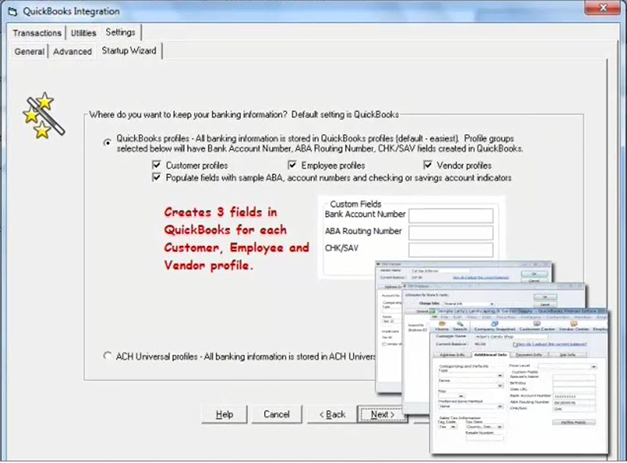Expand Change tabs dropdown in employee sample window
The height and width of the screenshot is (463, 627).
pyautogui.click(x=491, y=304)
